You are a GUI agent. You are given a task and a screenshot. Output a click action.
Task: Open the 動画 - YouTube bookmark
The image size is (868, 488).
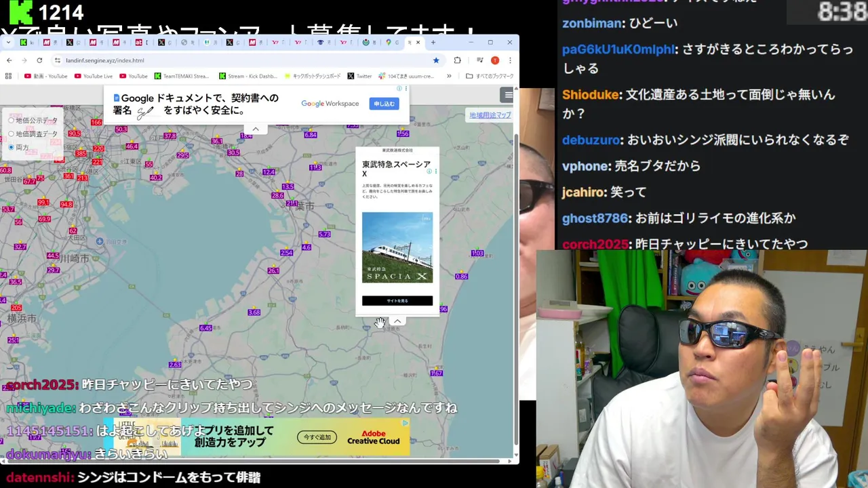pos(46,76)
